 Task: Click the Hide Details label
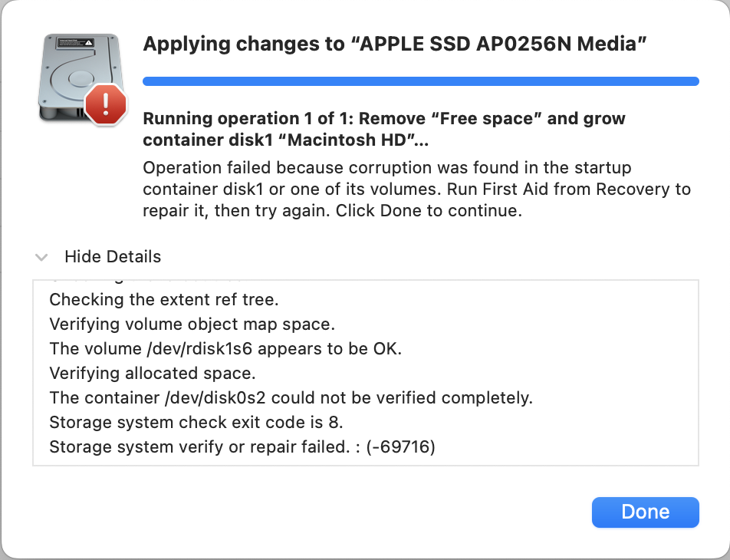(x=113, y=257)
